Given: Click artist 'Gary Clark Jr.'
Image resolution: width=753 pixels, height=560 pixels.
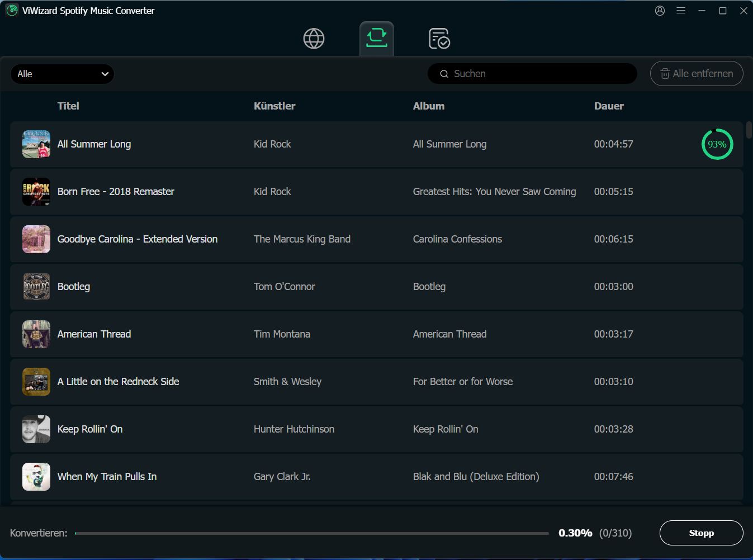Looking at the screenshot, I should 282,477.
